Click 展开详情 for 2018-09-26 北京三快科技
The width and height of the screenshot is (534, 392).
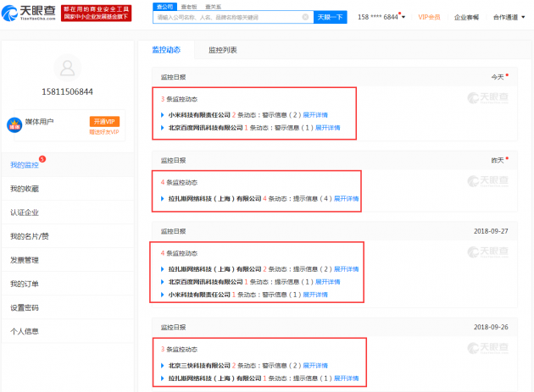click(315, 366)
